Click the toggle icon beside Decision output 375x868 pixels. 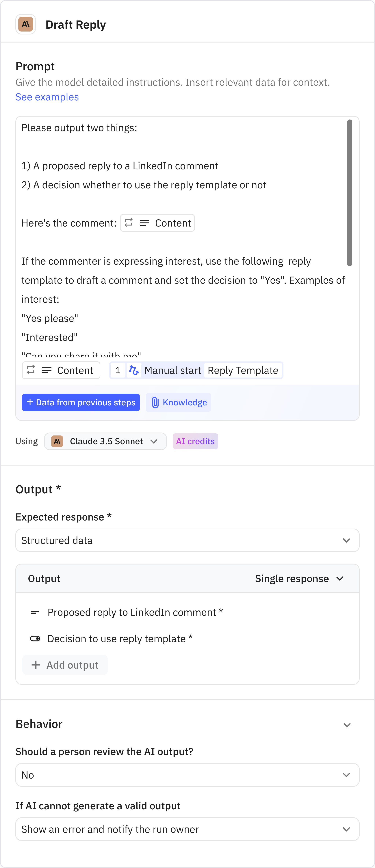[35, 639]
